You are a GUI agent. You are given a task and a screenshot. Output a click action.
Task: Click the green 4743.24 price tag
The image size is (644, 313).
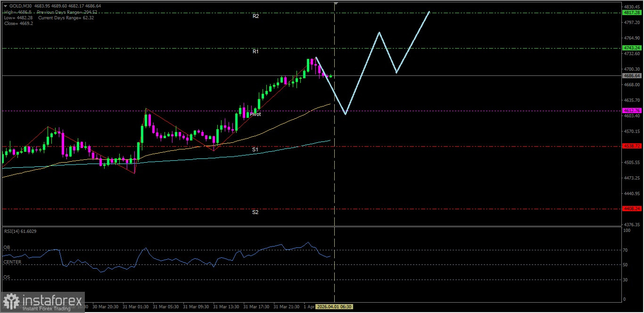(x=631, y=48)
